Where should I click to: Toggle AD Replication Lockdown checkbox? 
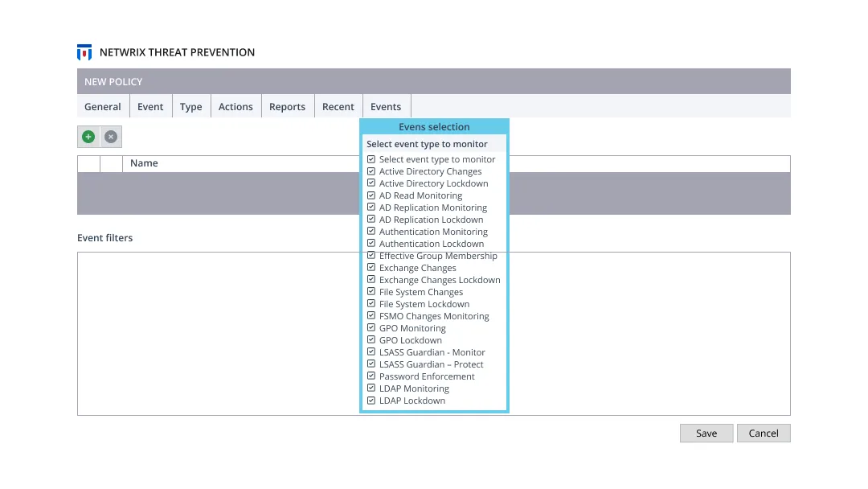click(x=371, y=220)
